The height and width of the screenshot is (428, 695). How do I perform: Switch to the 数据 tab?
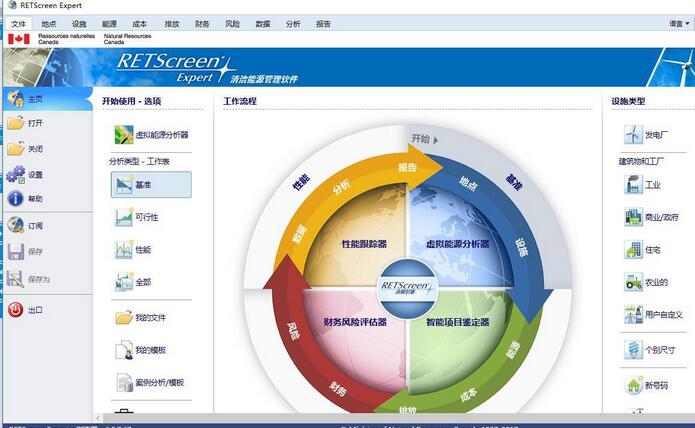tap(263, 24)
